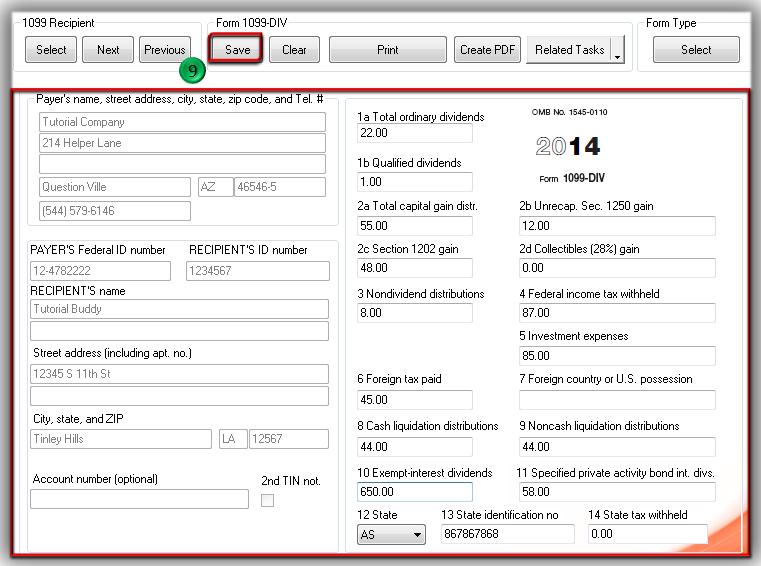
Task: Click the Clear button
Action: [x=294, y=49]
